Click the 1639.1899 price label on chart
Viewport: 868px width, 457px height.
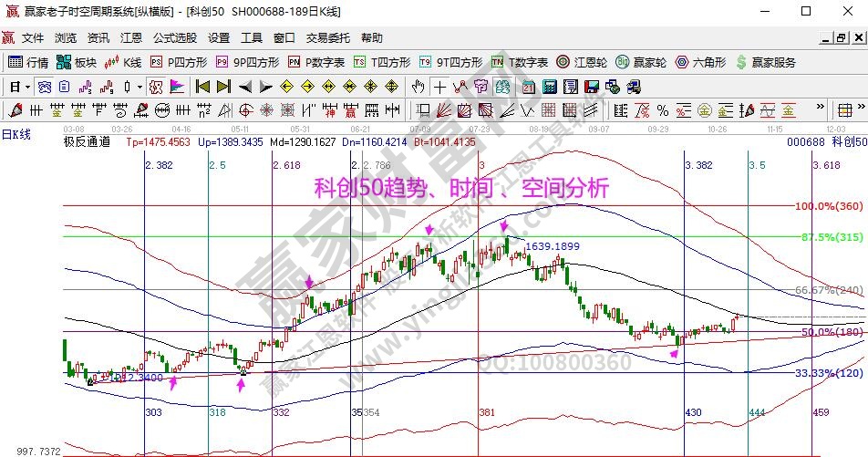point(553,246)
